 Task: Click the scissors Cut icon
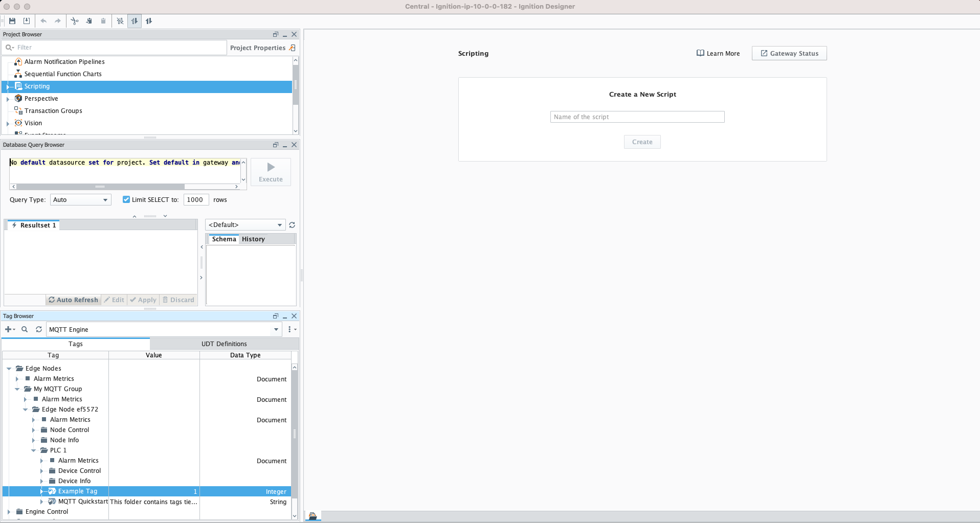pyautogui.click(x=75, y=21)
